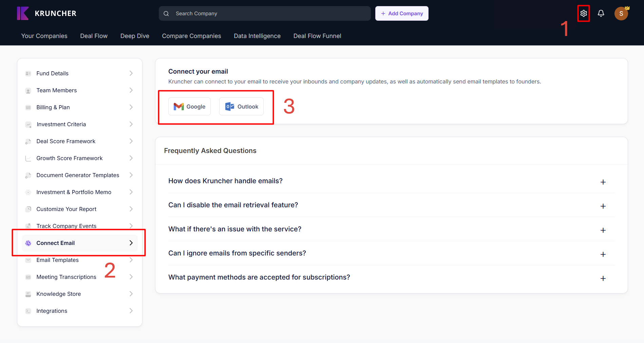The height and width of the screenshot is (343, 644).
Task: Connect email with Outlook
Action: click(241, 107)
